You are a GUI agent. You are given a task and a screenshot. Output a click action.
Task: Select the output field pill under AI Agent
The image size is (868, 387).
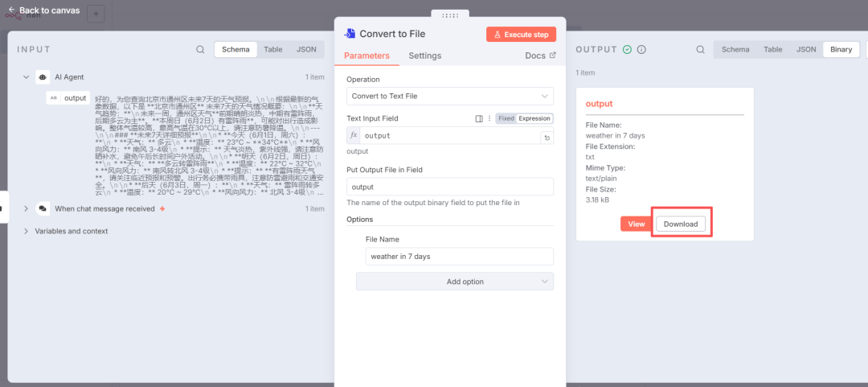click(68, 98)
